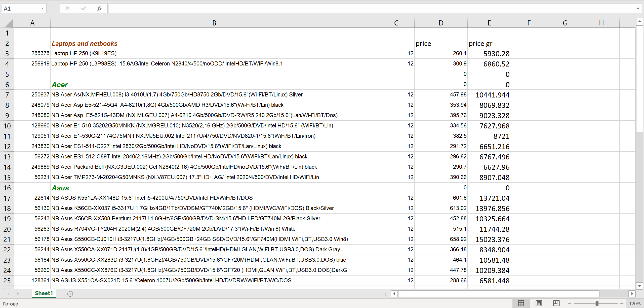644x308 pixels.
Task: Select the cell containing the Acer heading
Action: (x=60, y=84)
